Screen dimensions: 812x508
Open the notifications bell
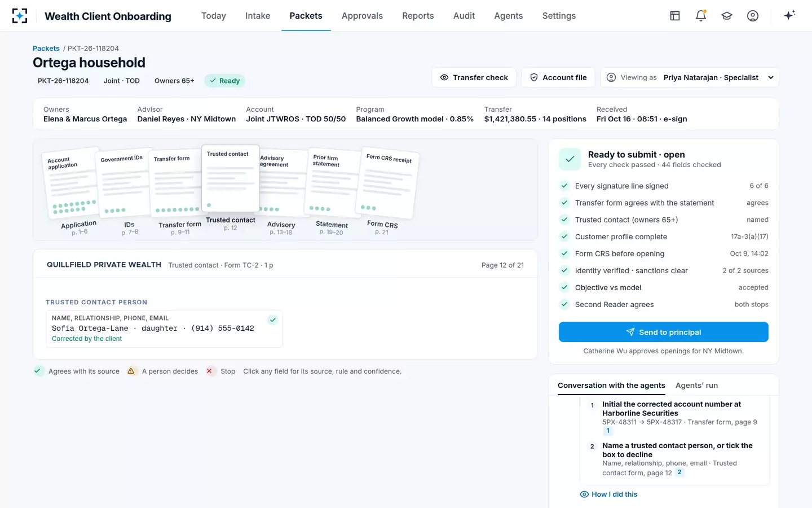click(x=701, y=16)
